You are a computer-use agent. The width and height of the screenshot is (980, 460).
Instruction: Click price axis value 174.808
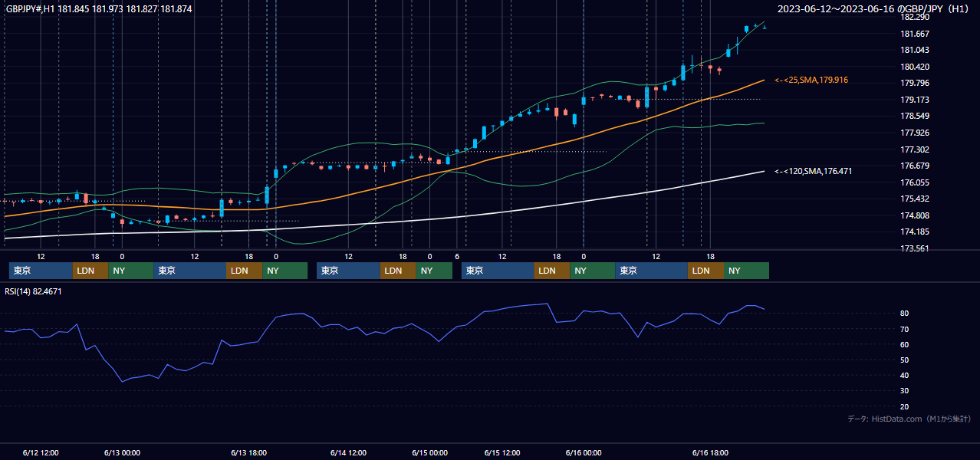point(914,216)
